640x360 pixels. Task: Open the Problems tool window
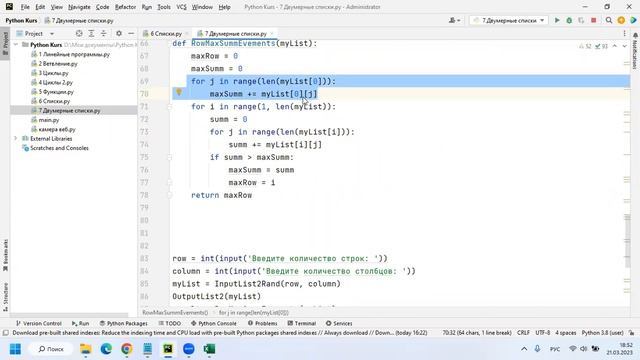click(x=262, y=323)
